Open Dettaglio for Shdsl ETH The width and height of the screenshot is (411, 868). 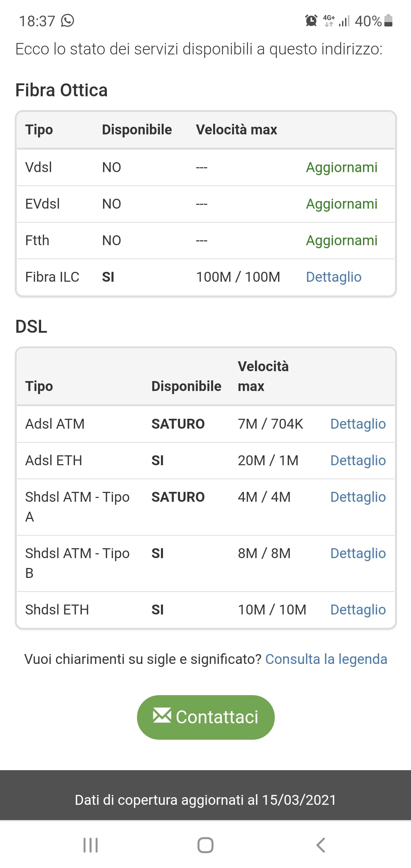(x=358, y=610)
